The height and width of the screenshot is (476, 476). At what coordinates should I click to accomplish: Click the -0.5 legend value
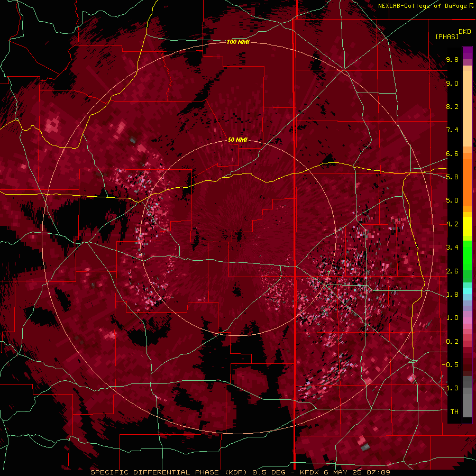point(451,365)
